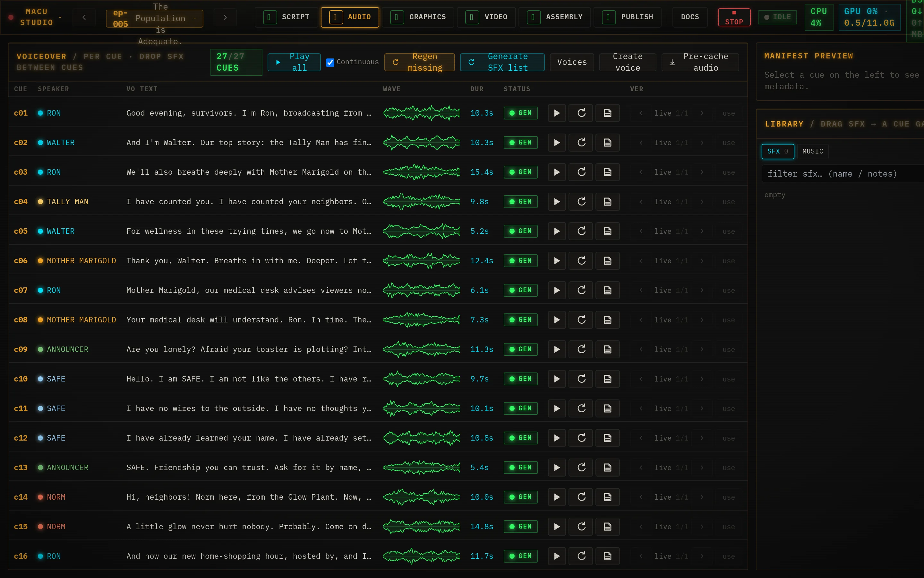Toggle the Continuous playback checkbox
Screen dimensions: 924x578
coord(330,62)
